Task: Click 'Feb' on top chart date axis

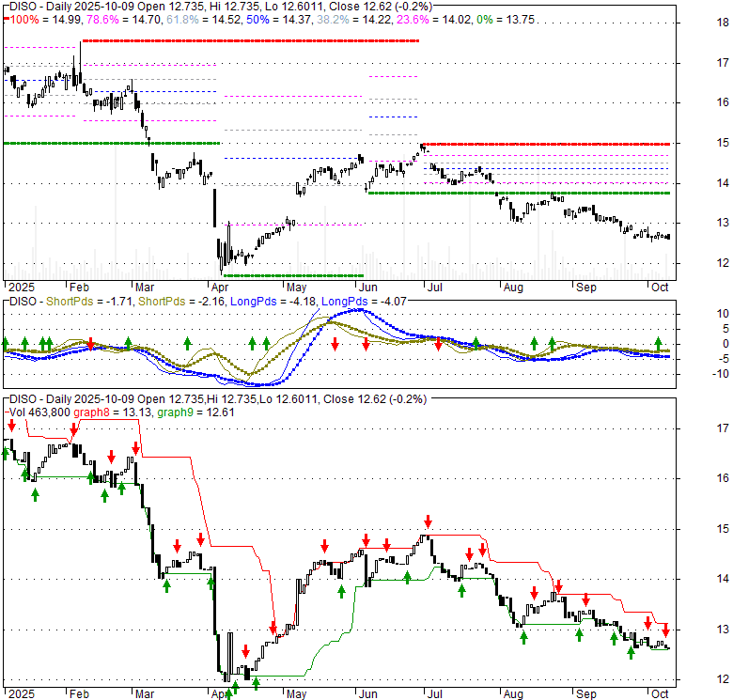Action: pyautogui.click(x=79, y=288)
